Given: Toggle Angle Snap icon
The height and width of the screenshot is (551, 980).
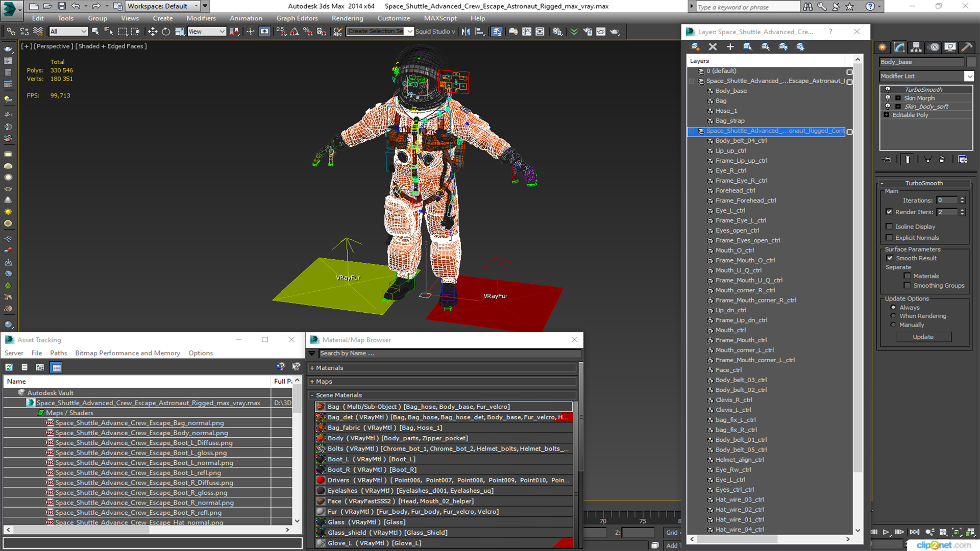Looking at the screenshot, I should click(x=295, y=32).
